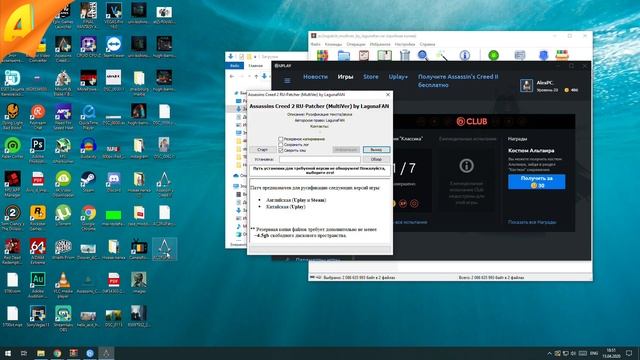Click Главная tab in File Explorer
640x360 pixels.
click(256, 66)
